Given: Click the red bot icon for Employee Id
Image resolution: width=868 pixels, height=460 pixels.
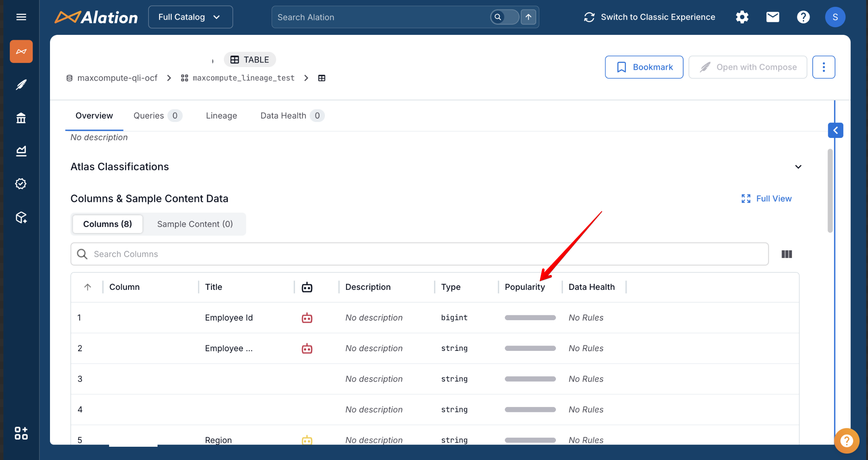Looking at the screenshot, I should pos(307,318).
